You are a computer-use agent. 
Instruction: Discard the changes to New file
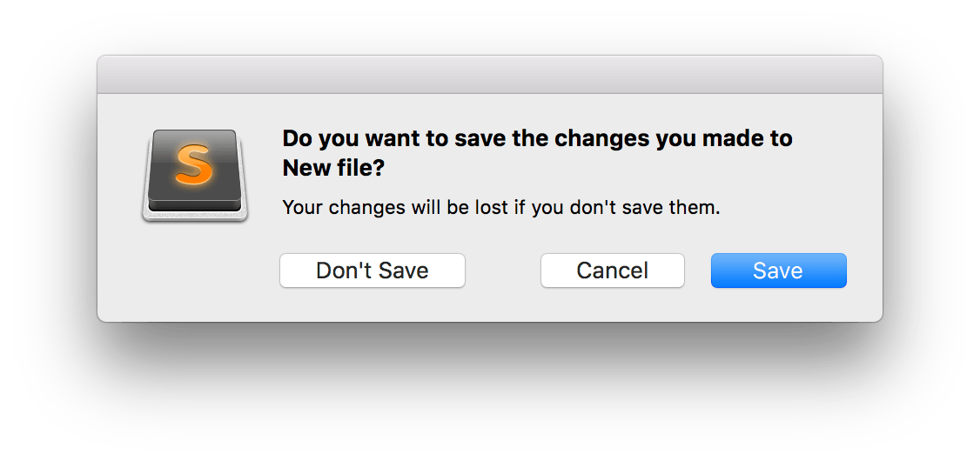[x=372, y=271]
